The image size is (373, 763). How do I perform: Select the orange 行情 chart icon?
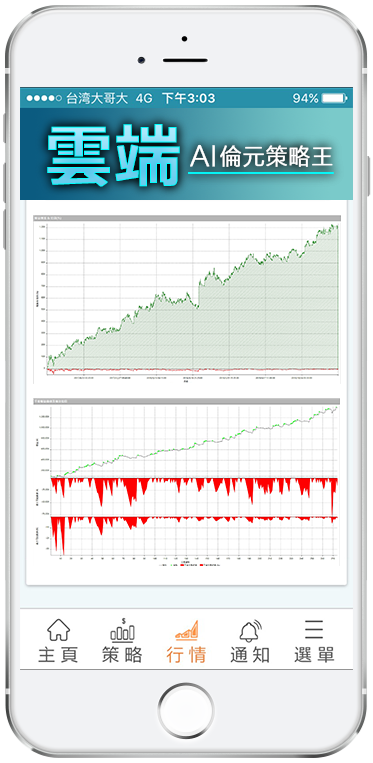click(x=187, y=630)
